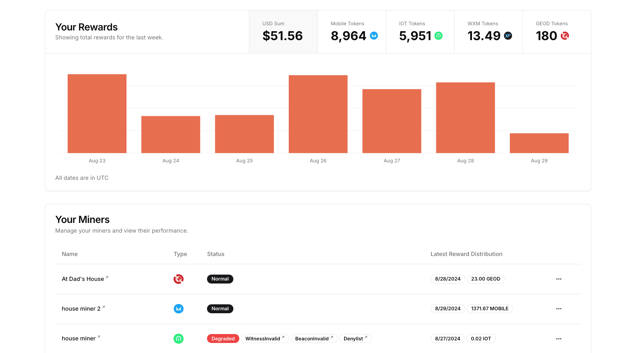Image resolution: width=644 pixels, height=353 pixels.
Task: Open the options menu for house miner 2
Action: [559, 309]
